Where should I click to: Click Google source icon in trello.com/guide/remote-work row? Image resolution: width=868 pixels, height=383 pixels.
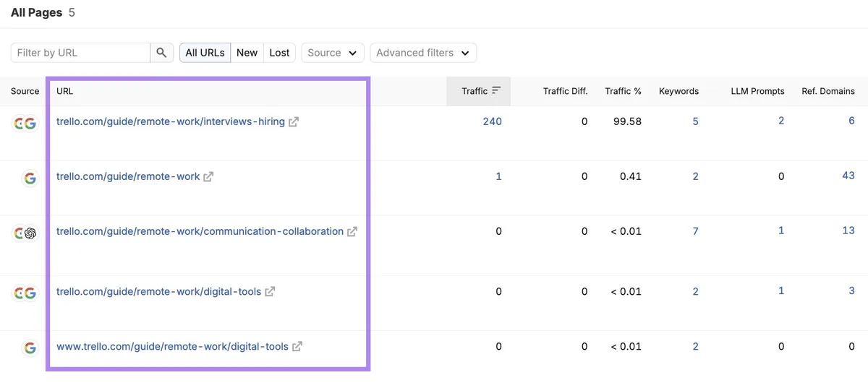point(30,178)
